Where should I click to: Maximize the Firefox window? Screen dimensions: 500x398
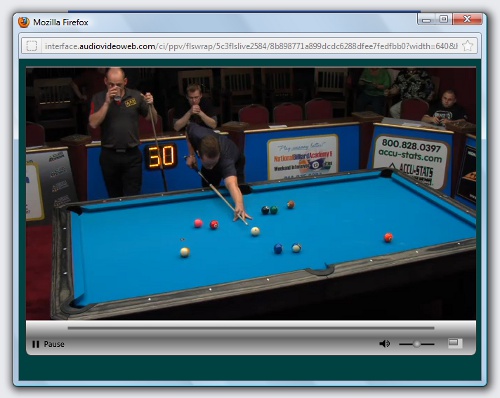(443, 19)
